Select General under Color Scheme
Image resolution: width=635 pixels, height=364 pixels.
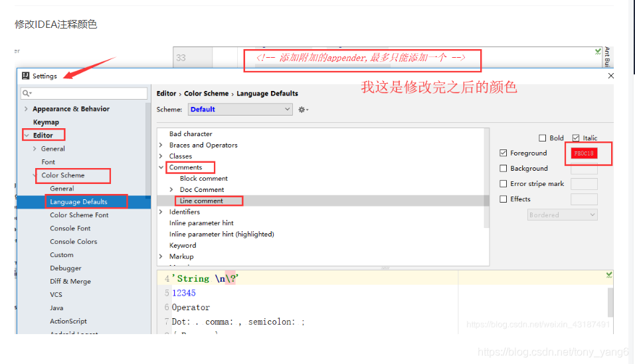click(62, 189)
